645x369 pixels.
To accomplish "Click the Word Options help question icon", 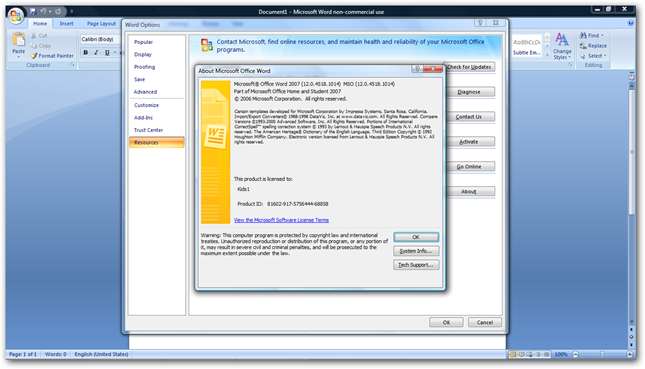I will [480, 23].
